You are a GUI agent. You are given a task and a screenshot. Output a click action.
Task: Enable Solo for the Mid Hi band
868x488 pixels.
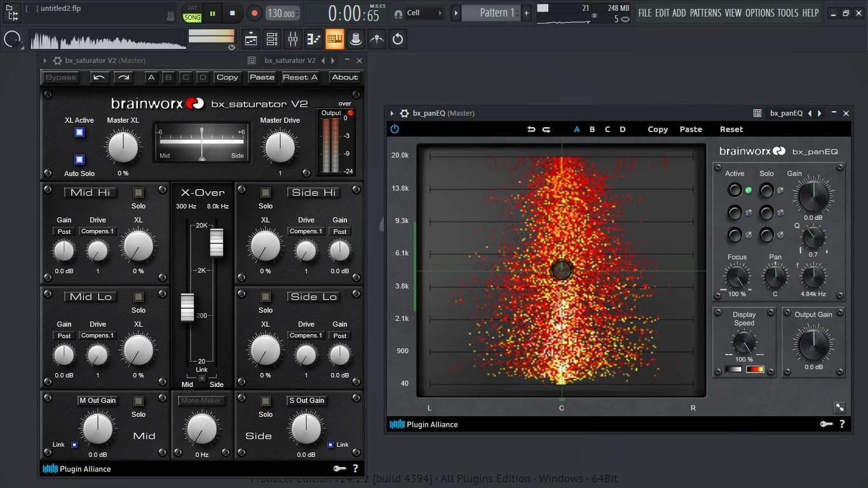coord(139,193)
